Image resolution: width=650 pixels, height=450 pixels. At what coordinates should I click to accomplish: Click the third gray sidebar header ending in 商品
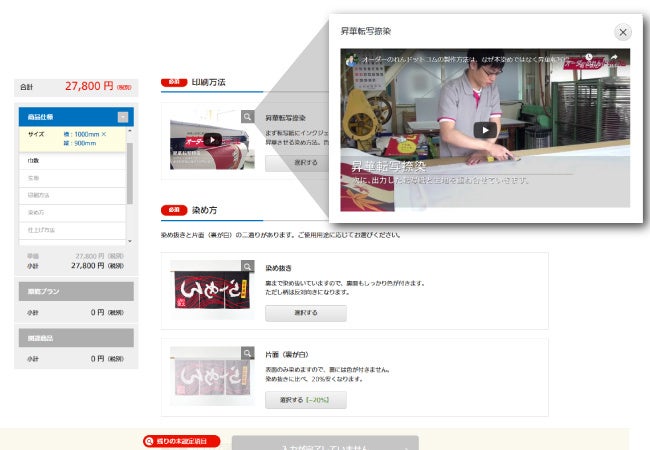(x=76, y=338)
